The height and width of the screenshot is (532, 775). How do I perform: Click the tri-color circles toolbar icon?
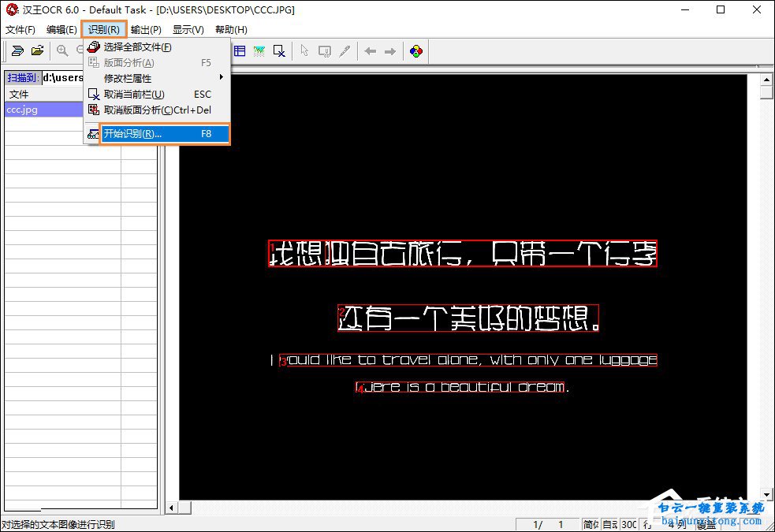coord(415,51)
